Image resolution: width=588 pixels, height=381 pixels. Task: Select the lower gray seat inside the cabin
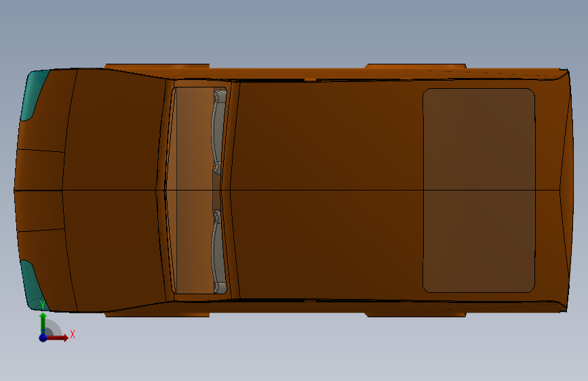pos(218,252)
